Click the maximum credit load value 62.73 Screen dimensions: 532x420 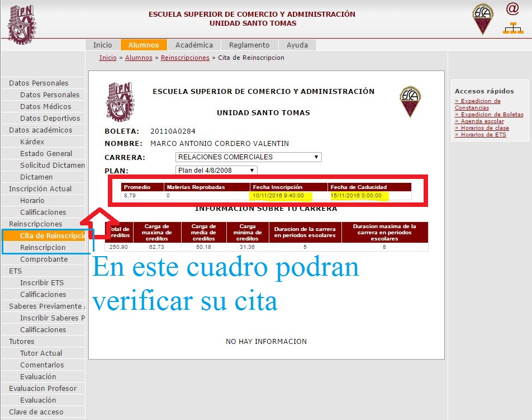pyautogui.click(x=156, y=247)
